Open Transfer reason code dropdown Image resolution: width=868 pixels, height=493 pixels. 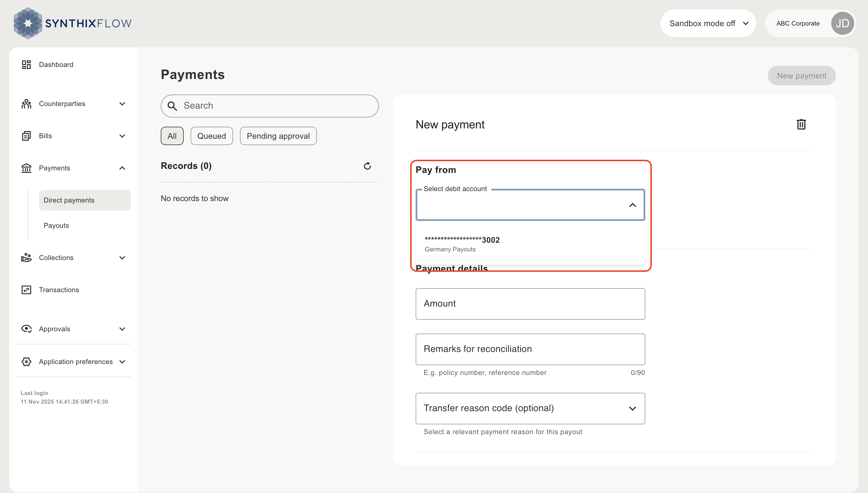[530, 408]
